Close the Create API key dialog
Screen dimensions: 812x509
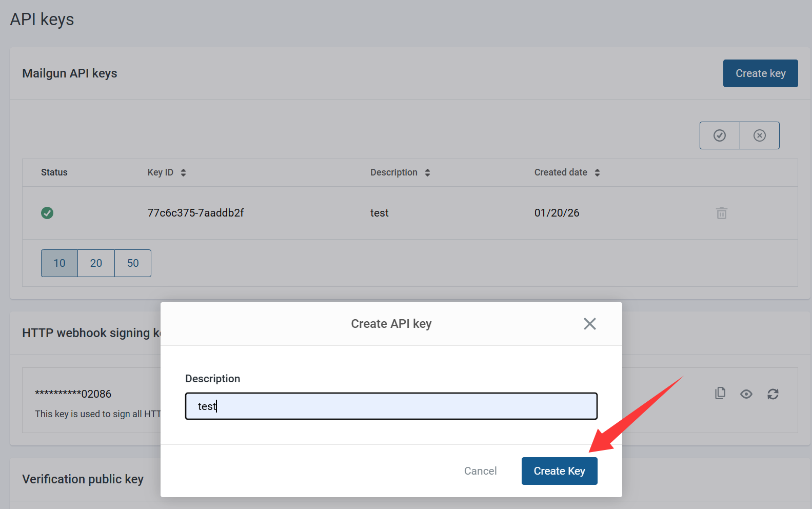coord(589,324)
